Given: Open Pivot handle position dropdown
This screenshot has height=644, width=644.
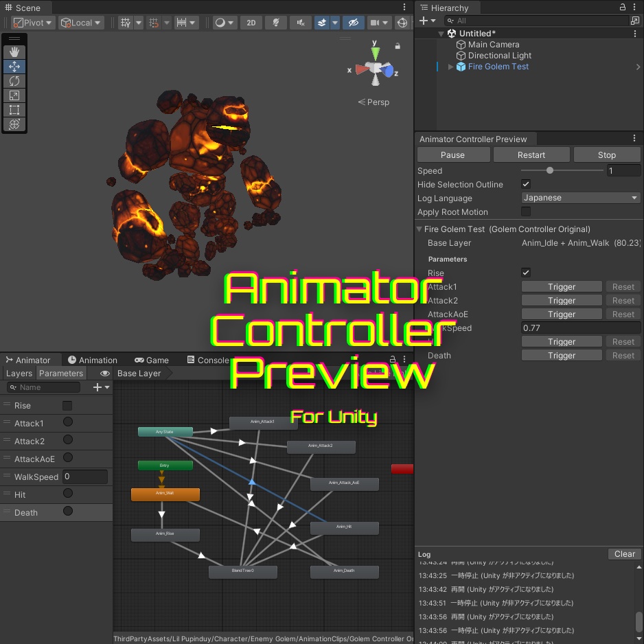Looking at the screenshot, I should coord(33,23).
